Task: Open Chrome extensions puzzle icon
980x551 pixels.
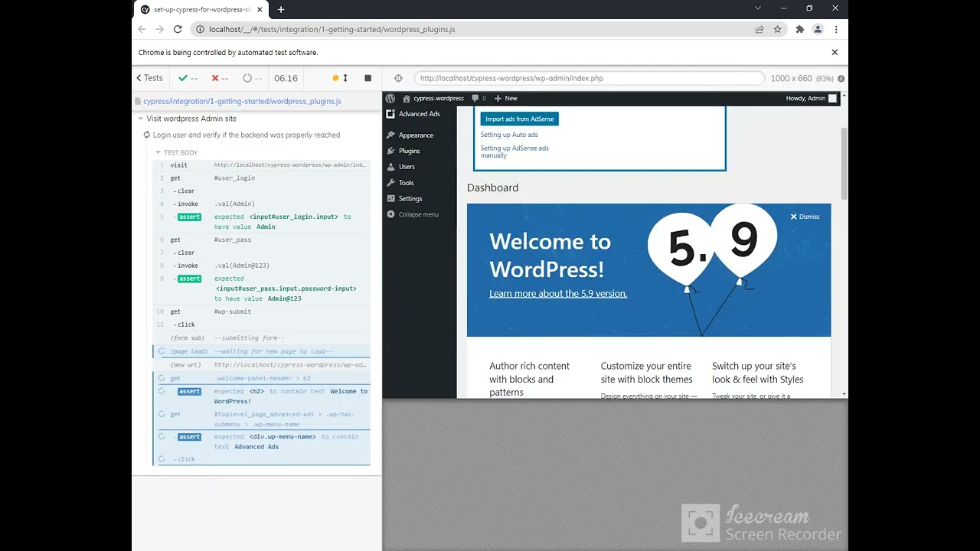Action: click(800, 29)
